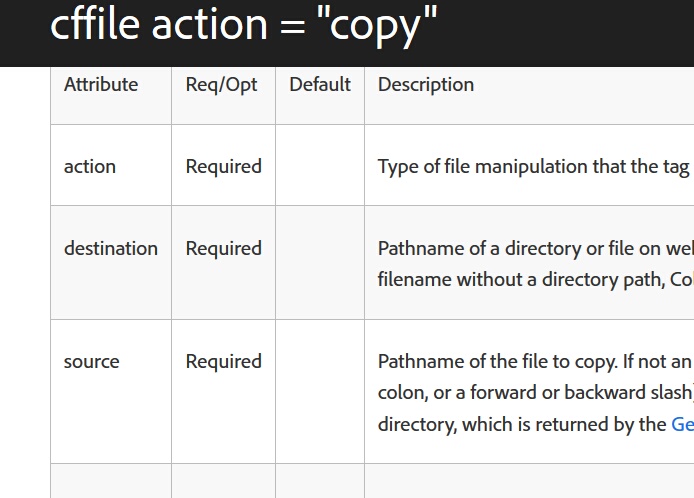Viewport: 694px width, 498px height.
Task: Select the 'action' attribute cell
Action: point(90,167)
